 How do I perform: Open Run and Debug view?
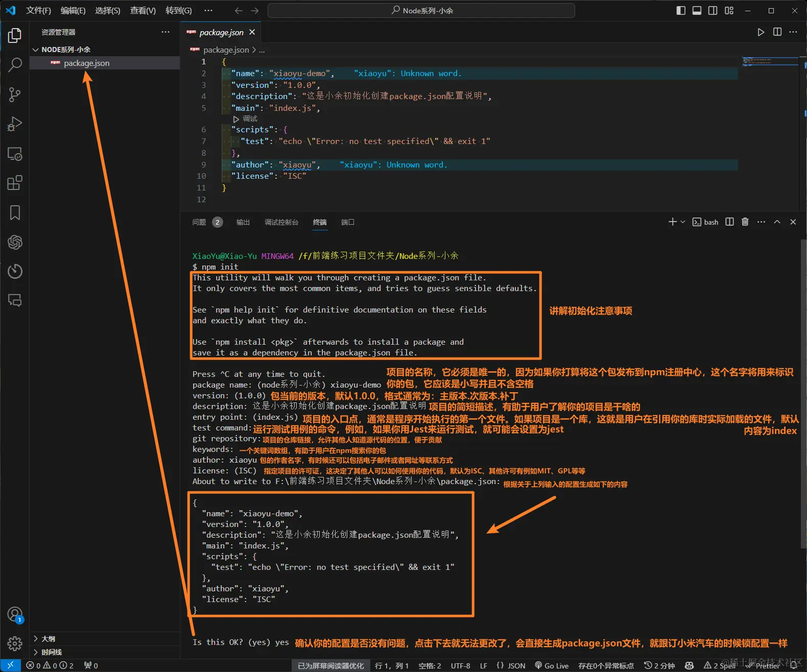point(15,124)
